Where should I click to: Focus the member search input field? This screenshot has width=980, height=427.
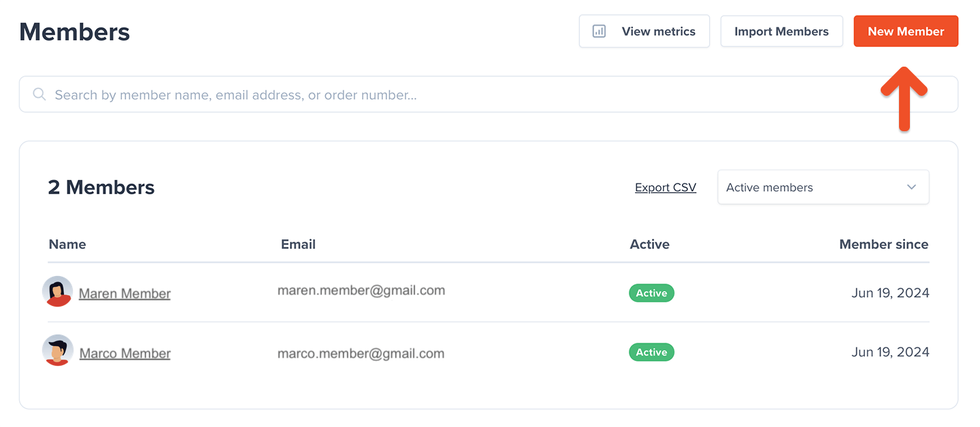489,95
